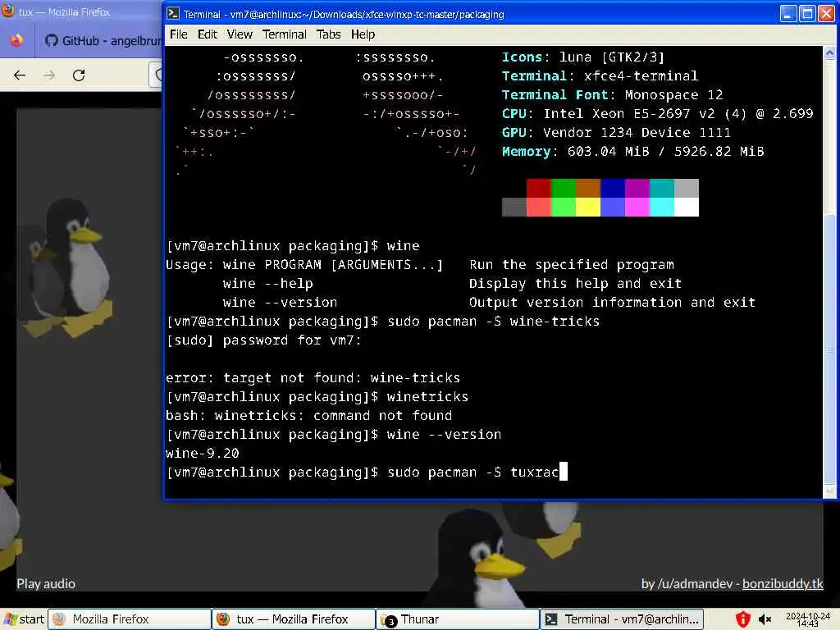Click the cyan bright color block
Screen dimensions: 840x630
[x=662, y=208]
